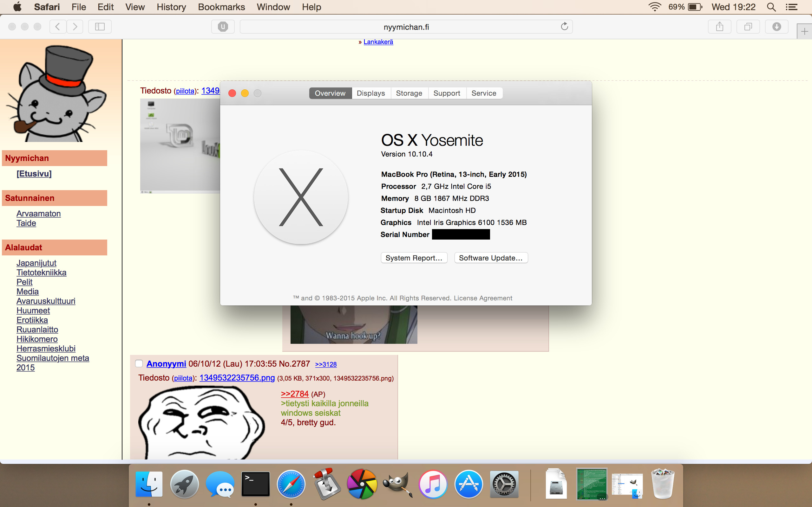Show the sidebar using the toolbar icon
Viewport: 812px width, 507px height.
click(100, 27)
